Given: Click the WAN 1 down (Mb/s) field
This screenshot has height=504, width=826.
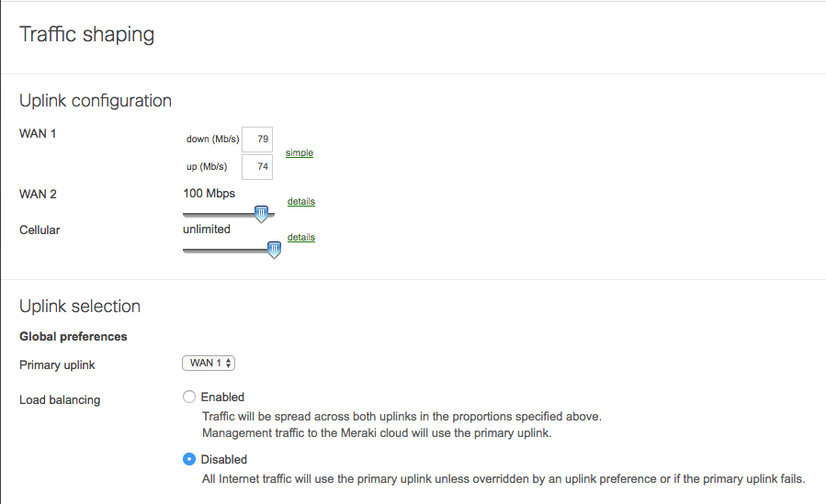Looking at the screenshot, I should tap(257, 140).
